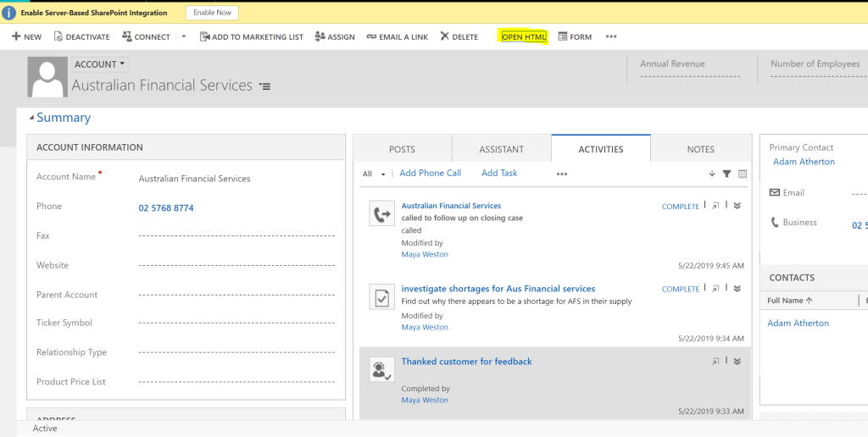
Task: Click the New record command
Action: (26, 37)
